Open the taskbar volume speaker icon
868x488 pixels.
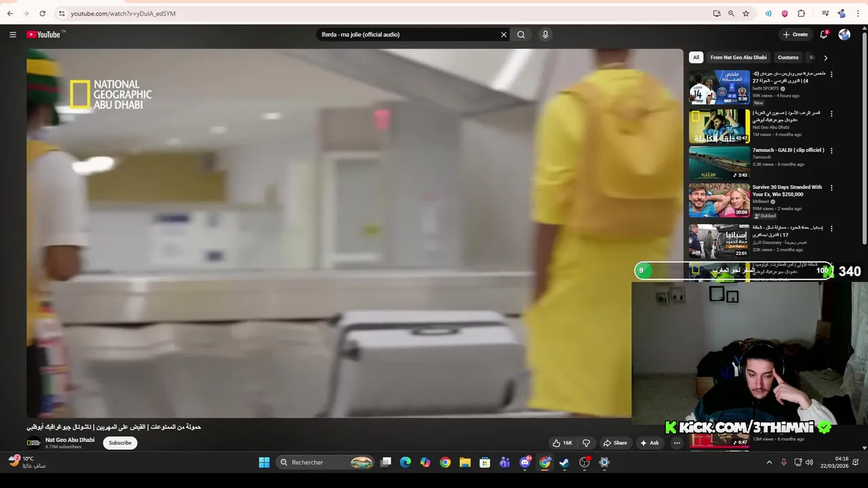tap(809, 462)
